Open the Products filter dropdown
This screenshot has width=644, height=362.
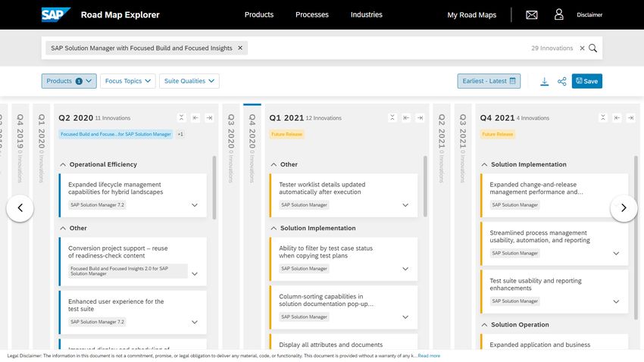(69, 81)
